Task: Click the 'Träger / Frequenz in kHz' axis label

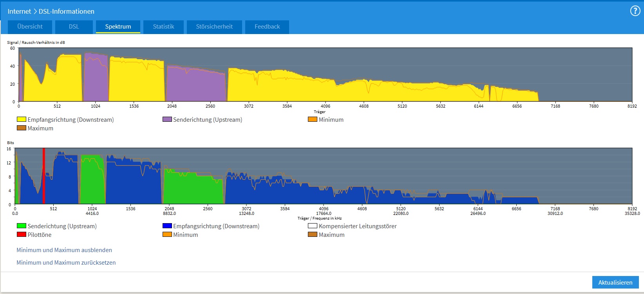Action: tap(320, 218)
